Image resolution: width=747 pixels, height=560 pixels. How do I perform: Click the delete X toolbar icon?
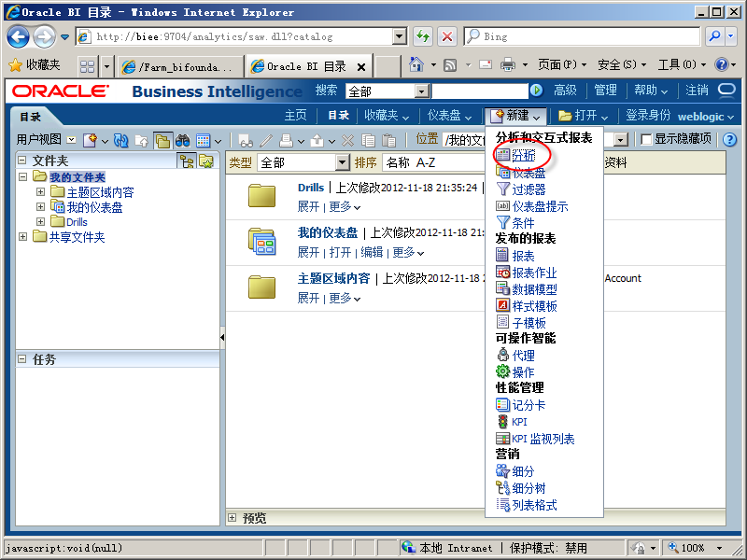(348, 140)
